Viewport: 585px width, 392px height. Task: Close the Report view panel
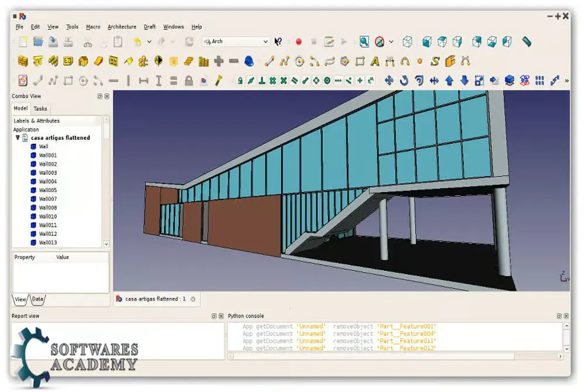[x=221, y=316]
